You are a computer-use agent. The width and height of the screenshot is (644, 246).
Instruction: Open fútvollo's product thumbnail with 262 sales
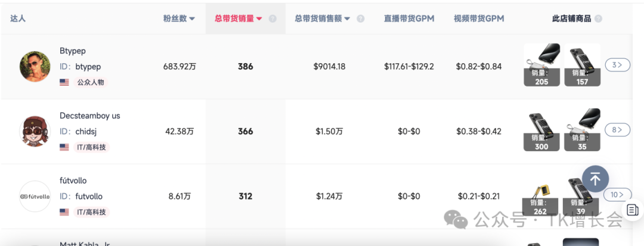pos(541,195)
